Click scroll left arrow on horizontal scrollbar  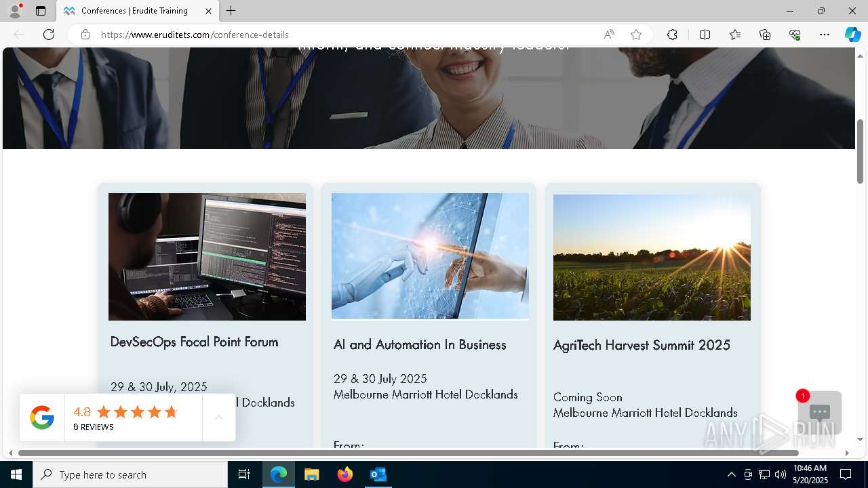(10, 453)
